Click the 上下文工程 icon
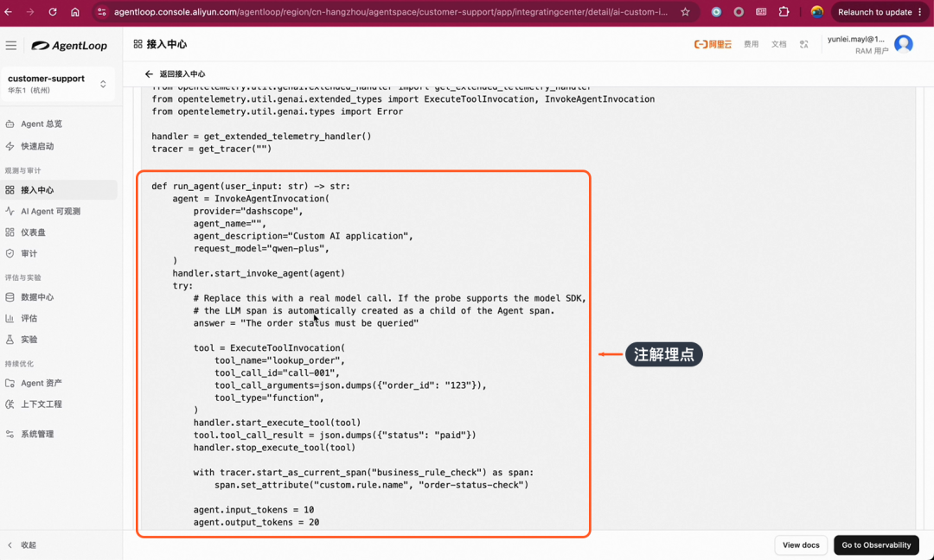The height and width of the screenshot is (560, 934). tap(10, 404)
